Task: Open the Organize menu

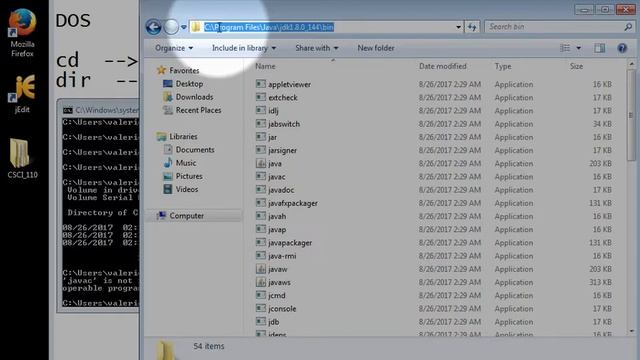Action: 174,48
